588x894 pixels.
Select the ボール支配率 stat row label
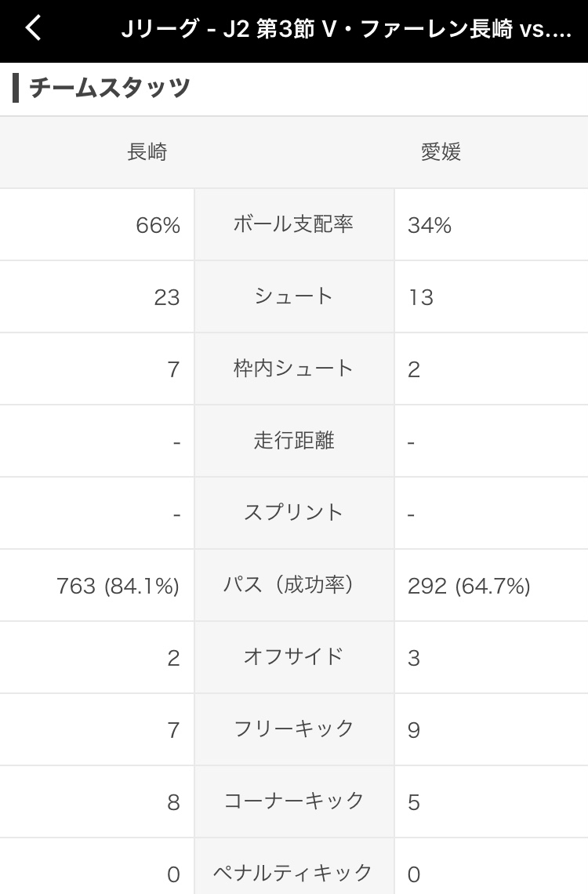click(294, 224)
